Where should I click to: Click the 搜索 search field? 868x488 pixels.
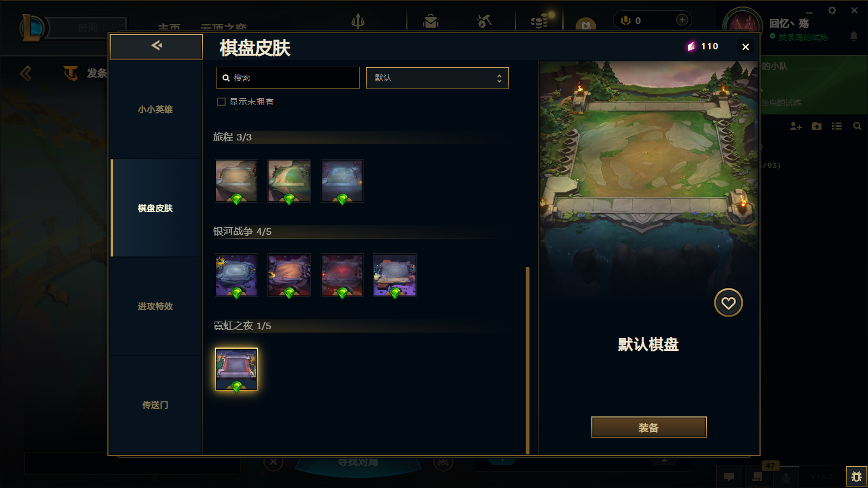click(x=288, y=78)
